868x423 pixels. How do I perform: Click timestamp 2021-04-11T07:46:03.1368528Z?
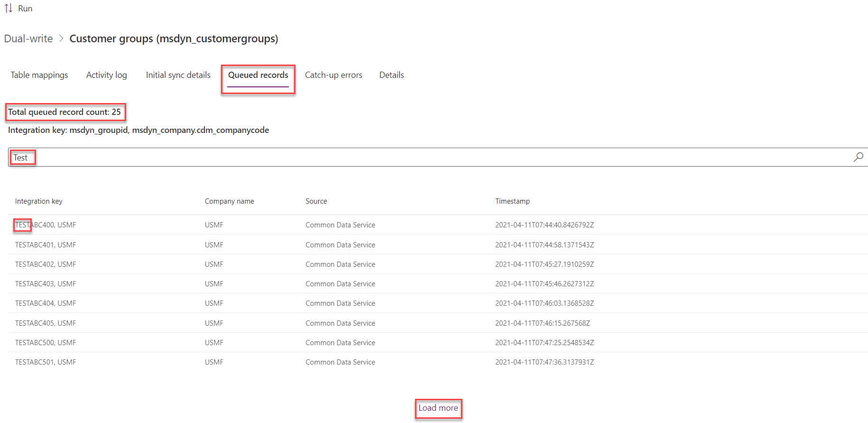(x=545, y=303)
